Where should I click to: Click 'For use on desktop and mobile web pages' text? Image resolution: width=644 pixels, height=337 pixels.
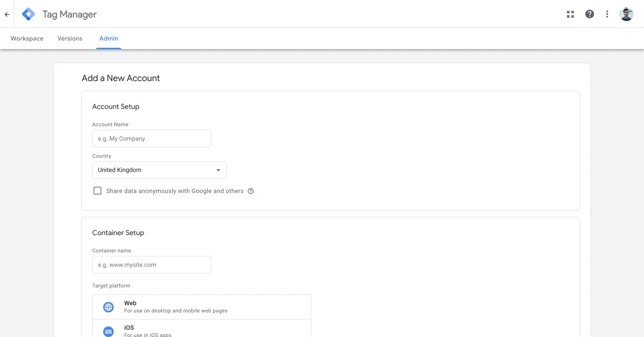click(176, 311)
